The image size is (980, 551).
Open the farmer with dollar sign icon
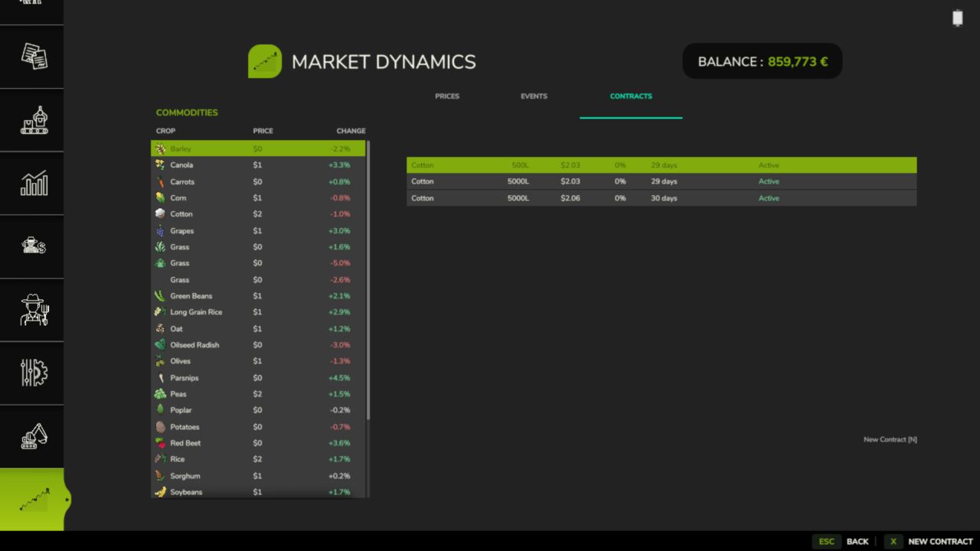coord(33,246)
